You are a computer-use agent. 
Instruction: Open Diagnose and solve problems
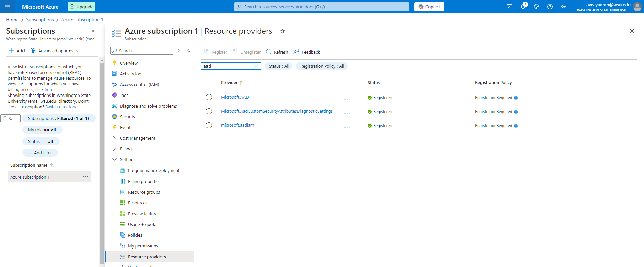148,106
